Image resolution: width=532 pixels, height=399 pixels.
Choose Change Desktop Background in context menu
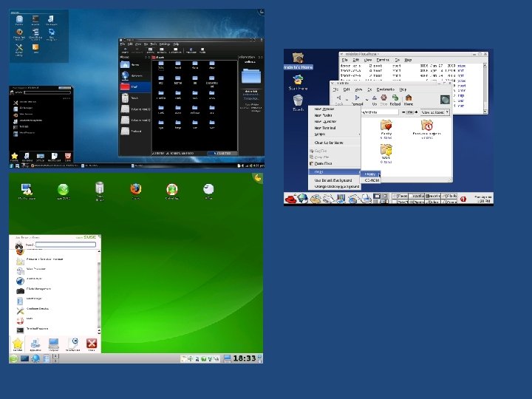tap(336, 187)
